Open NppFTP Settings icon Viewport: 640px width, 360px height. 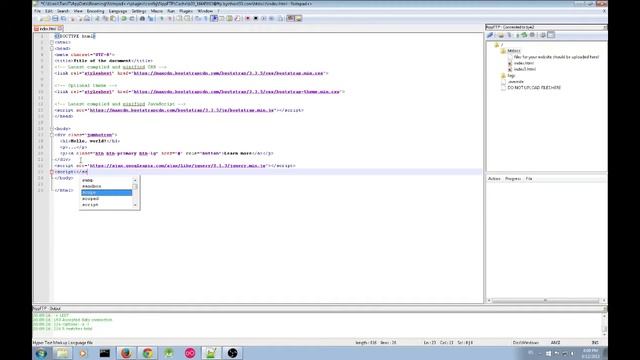click(x=543, y=35)
